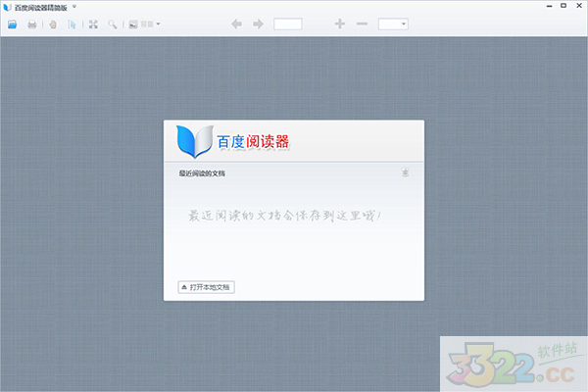Zoom out with the minus icon
The height and width of the screenshot is (392, 588).
(362, 24)
